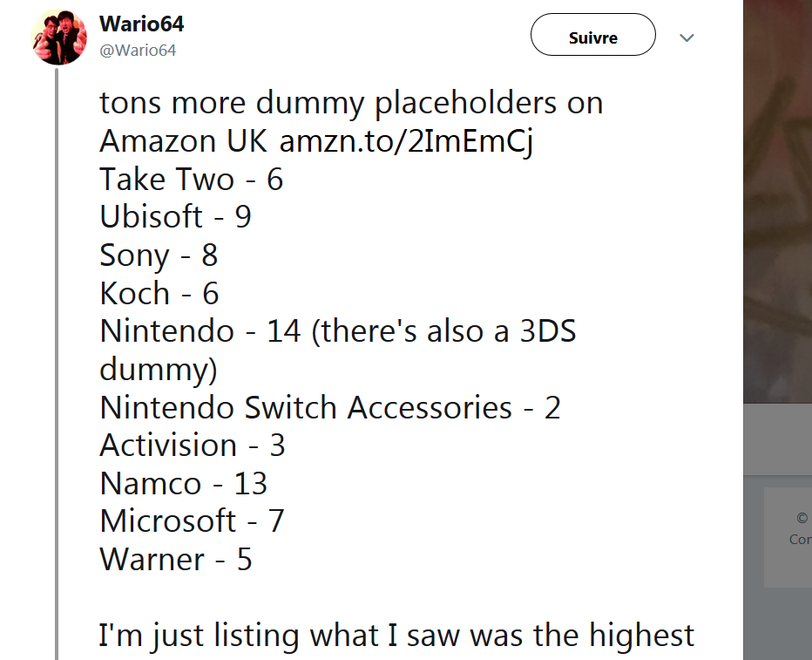
Task: Click the "Microsoft - 7" text line
Action: pyautogui.click(x=192, y=521)
